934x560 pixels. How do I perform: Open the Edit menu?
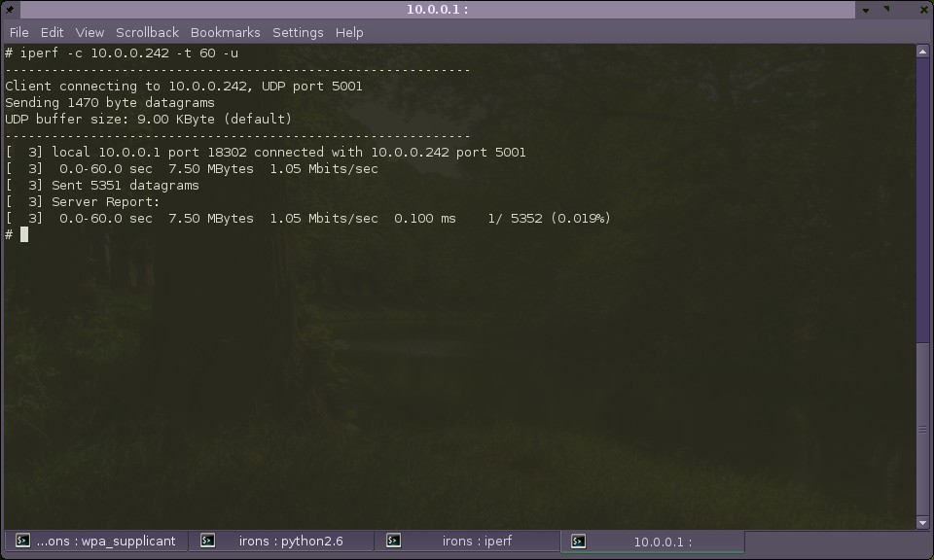[x=52, y=33]
